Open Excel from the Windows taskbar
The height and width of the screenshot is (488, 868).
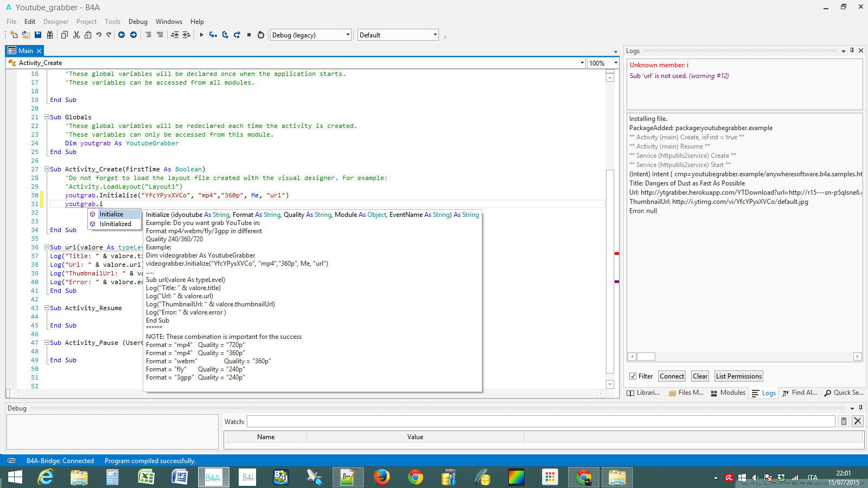point(146,477)
